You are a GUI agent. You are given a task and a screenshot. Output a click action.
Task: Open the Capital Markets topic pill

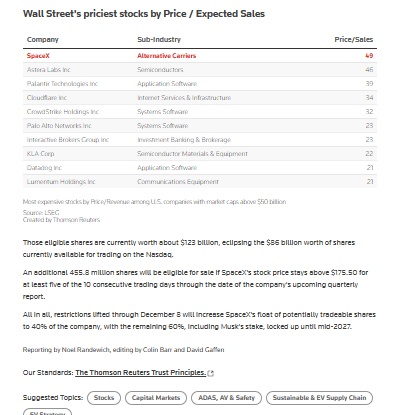(156, 398)
